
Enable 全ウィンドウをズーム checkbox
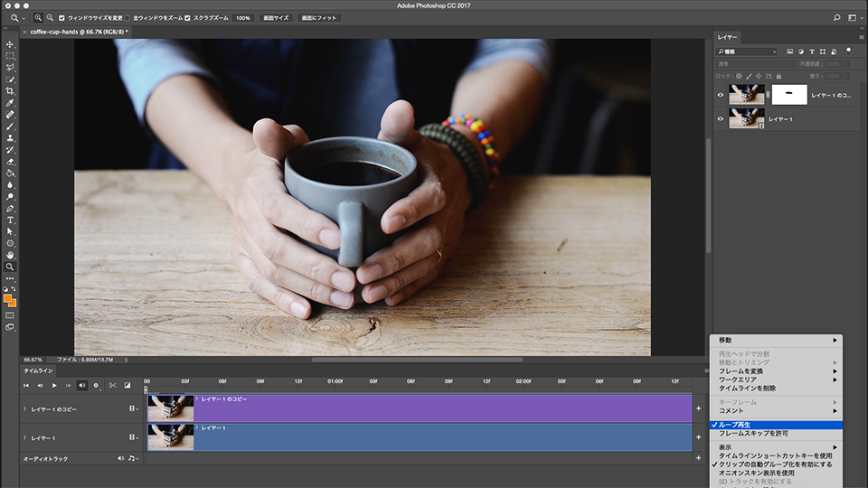[x=127, y=17]
